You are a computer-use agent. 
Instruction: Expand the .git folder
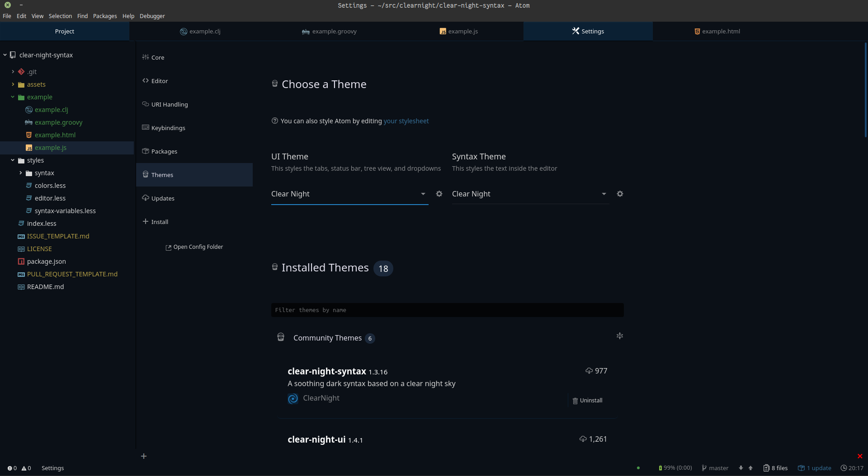pos(13,72)
